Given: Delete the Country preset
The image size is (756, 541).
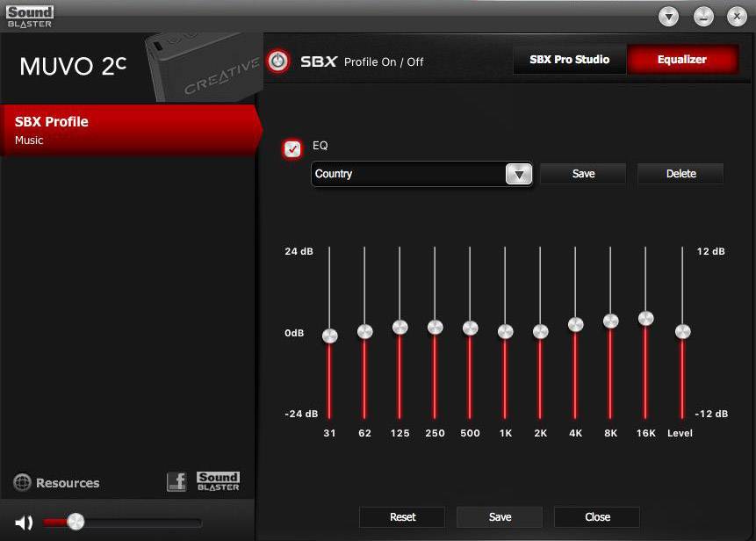Looking at the screenshot, I should click(x=680, y=173).
